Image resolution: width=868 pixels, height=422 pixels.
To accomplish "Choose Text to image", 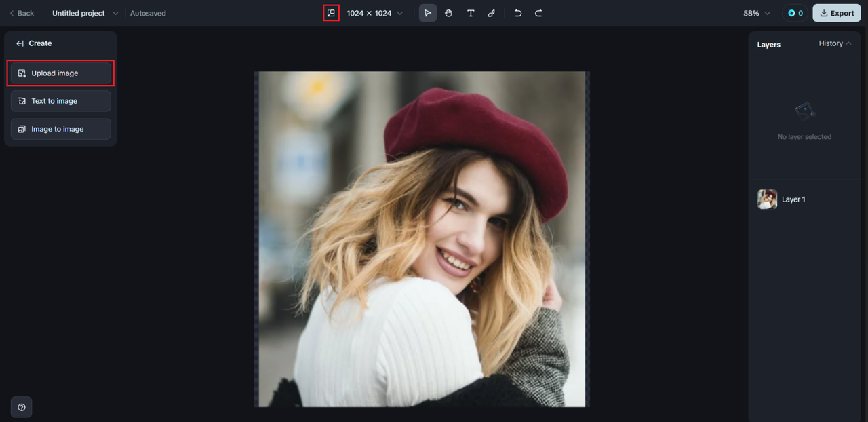I will click(61, 101).
